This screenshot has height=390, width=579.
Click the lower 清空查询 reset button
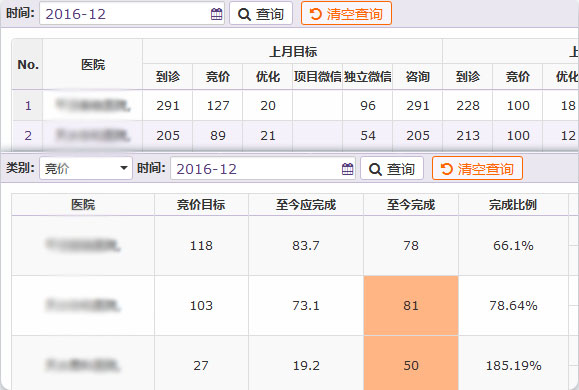point(477,168)
